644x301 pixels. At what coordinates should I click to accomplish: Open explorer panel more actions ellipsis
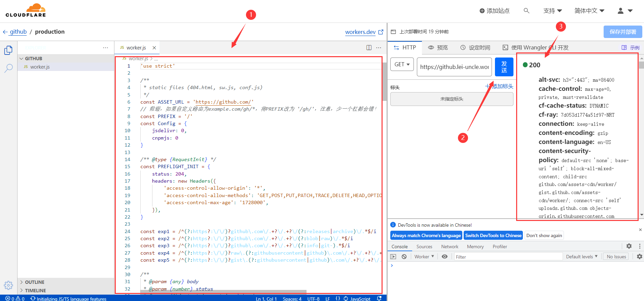[106, 48]
